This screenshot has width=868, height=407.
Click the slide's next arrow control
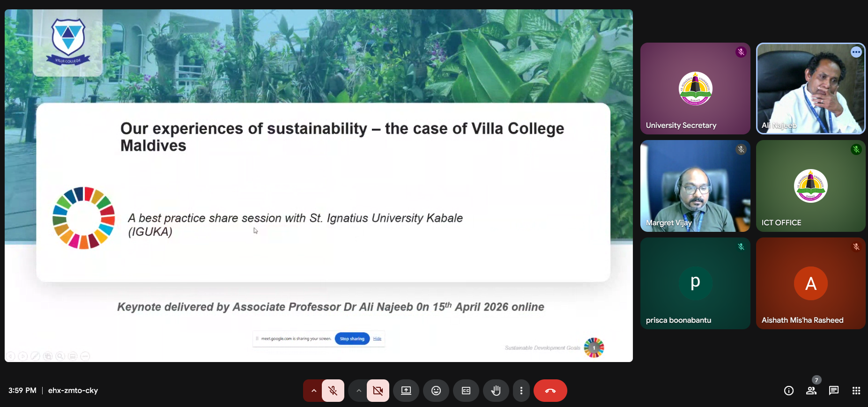23,356
